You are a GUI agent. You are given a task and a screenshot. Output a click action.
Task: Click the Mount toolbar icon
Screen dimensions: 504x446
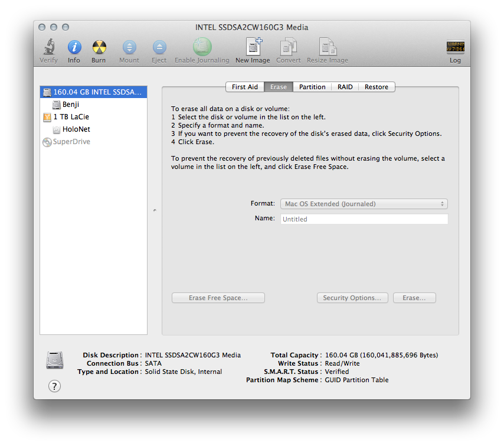coord(129,47)
